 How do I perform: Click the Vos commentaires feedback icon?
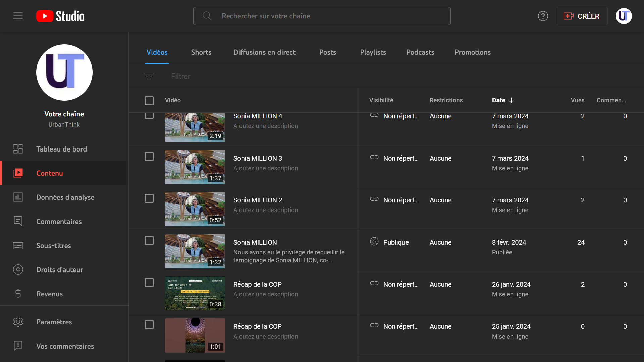click(x=18, y=346)
